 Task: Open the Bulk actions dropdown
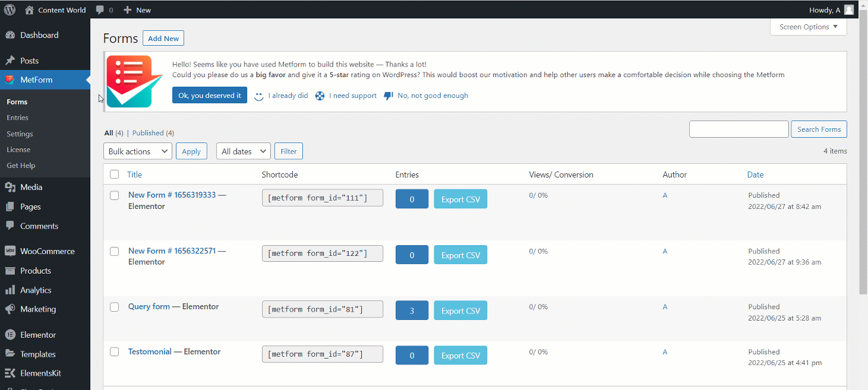point(138,151)
